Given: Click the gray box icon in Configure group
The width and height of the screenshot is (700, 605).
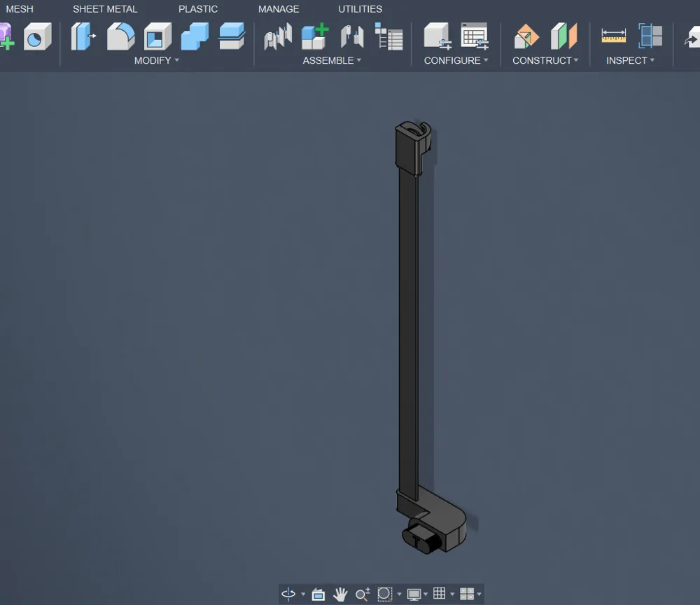Looking at the screenshot, I should 437,36.
